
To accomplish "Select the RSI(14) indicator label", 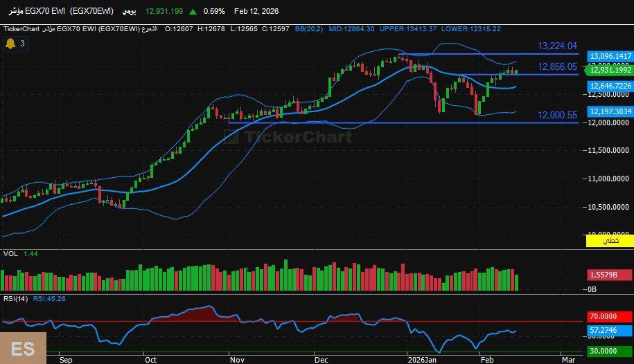I will (x=15, y=299).
